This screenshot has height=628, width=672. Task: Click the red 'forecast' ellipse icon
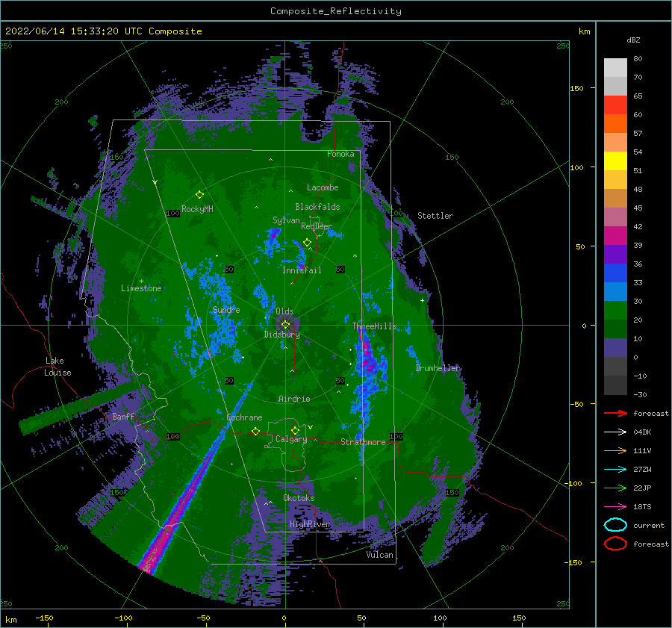click(615, 544)
